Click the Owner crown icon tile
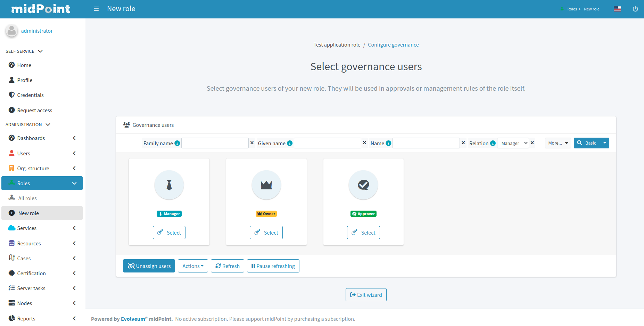 (x=266, y=185)
